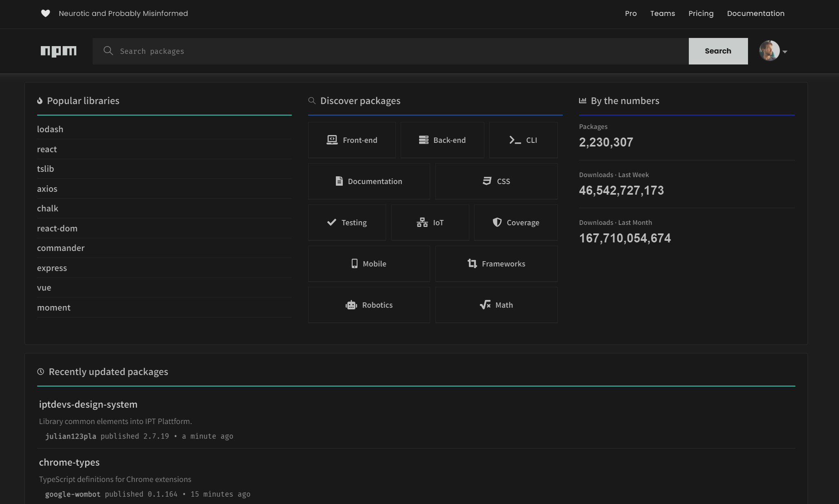This screenshot has height=504, width=839.
Task: Click the Search button
Action: [718, 51]
